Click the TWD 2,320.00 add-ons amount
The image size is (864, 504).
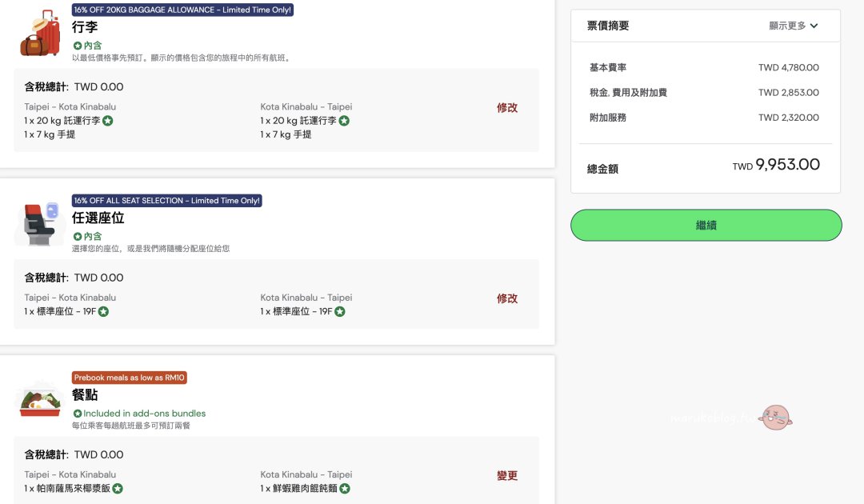(789, 118)
